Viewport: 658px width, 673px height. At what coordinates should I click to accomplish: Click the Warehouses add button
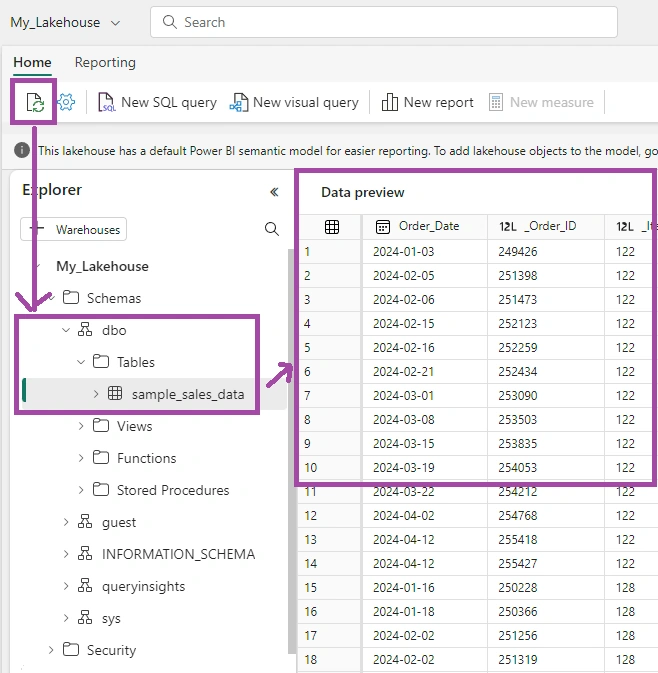[73, 229]
